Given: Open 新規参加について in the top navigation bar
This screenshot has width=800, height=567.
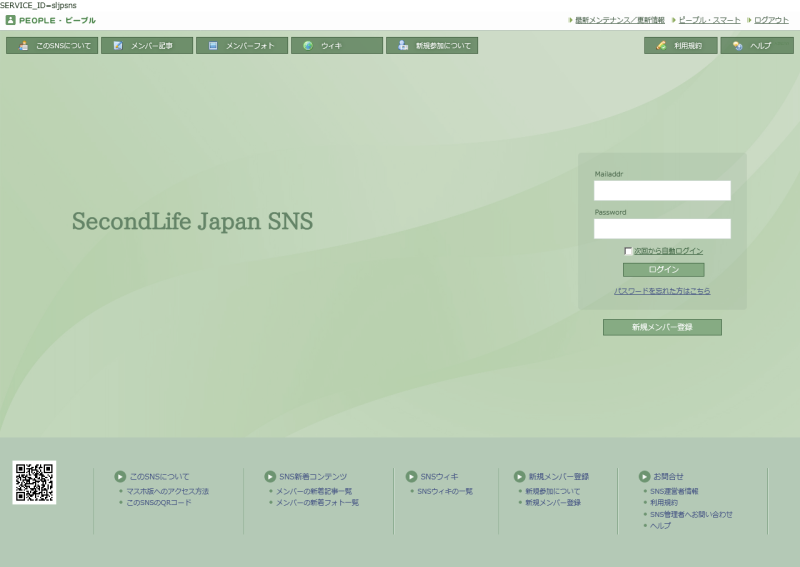Looking at the screenshot, I should pyautogui.click(x=432, y=45).
